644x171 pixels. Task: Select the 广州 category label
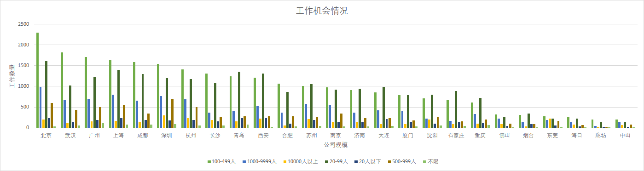pyautogui.click(x=94, y=136)
